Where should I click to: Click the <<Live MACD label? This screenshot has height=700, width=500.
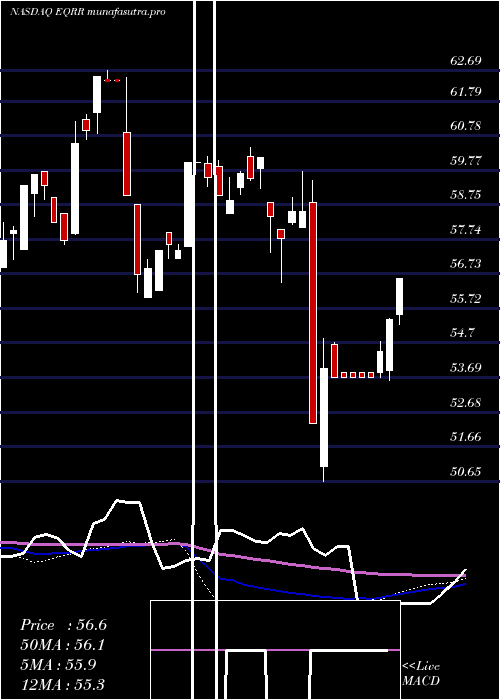pyautogui.click(x=421, y=673)
